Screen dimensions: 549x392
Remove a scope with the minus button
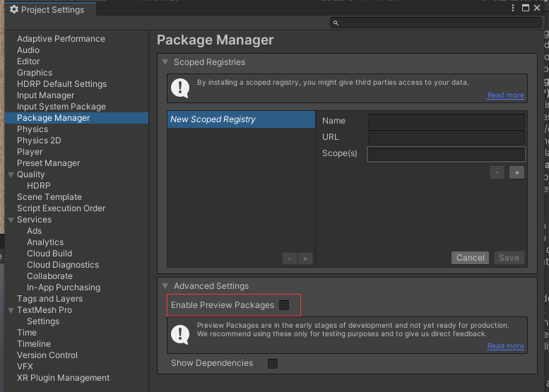(497, 172)
